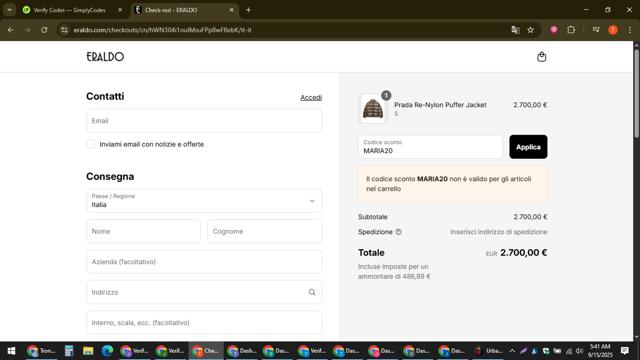Click the address search magnifier icon
Image resolution: width=640 pixels, height=360 pixels.
312,292
